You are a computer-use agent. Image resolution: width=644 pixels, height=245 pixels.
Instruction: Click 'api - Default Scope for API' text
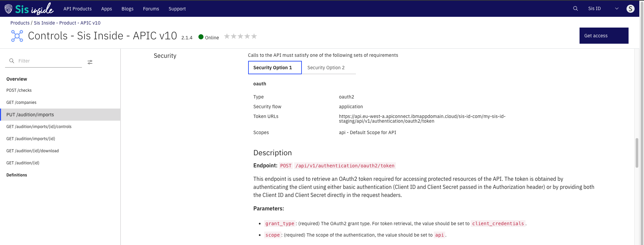pos(368,132)
